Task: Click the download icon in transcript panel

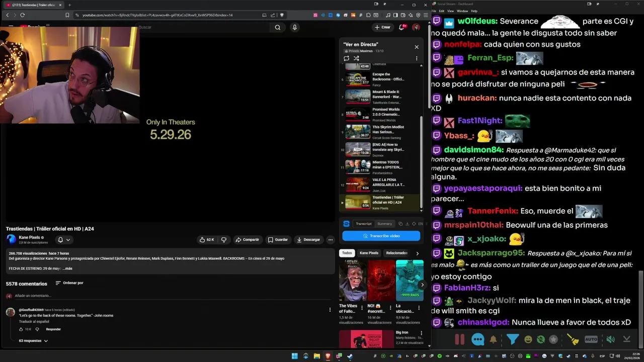Action: point(407,224)
